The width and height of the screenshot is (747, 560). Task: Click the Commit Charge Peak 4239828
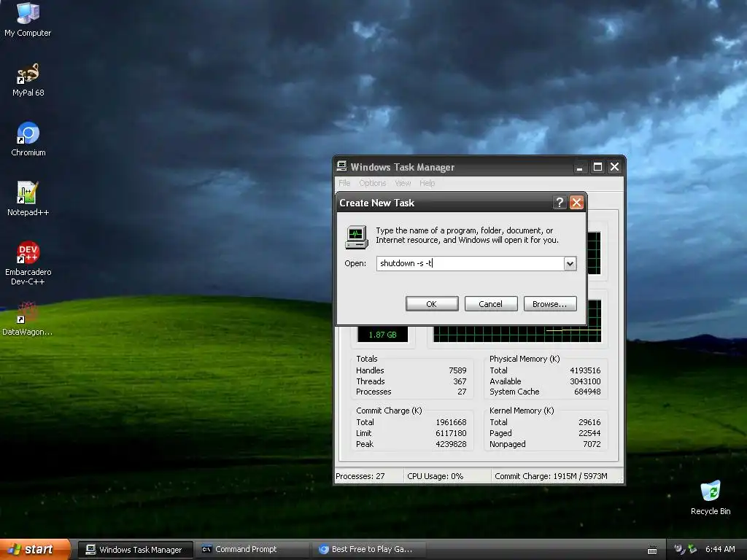pyautogui.click(x=451, y=444)
